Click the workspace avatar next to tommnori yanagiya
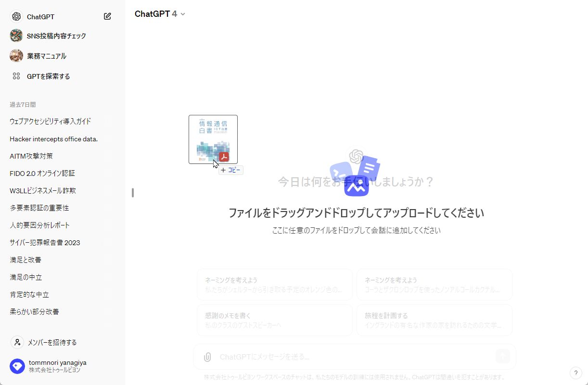The image size is (588, 385). (x=17, y=366)
